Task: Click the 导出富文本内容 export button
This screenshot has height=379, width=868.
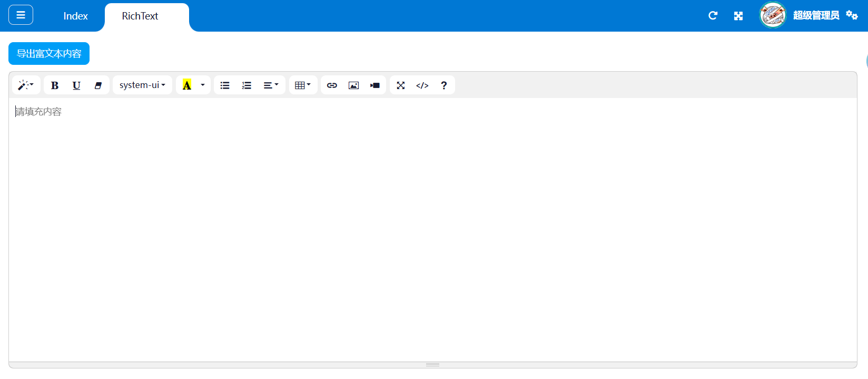Action: [49, 54]
